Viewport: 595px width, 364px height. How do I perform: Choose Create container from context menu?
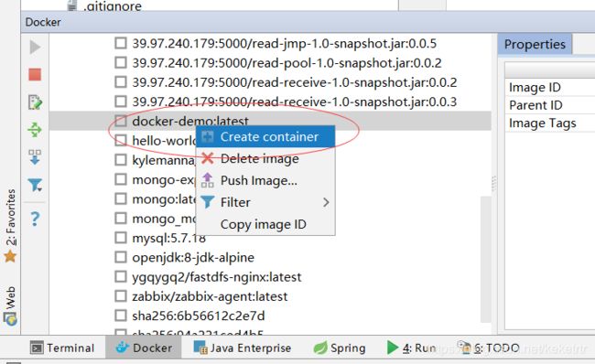(x=265, y=136)
